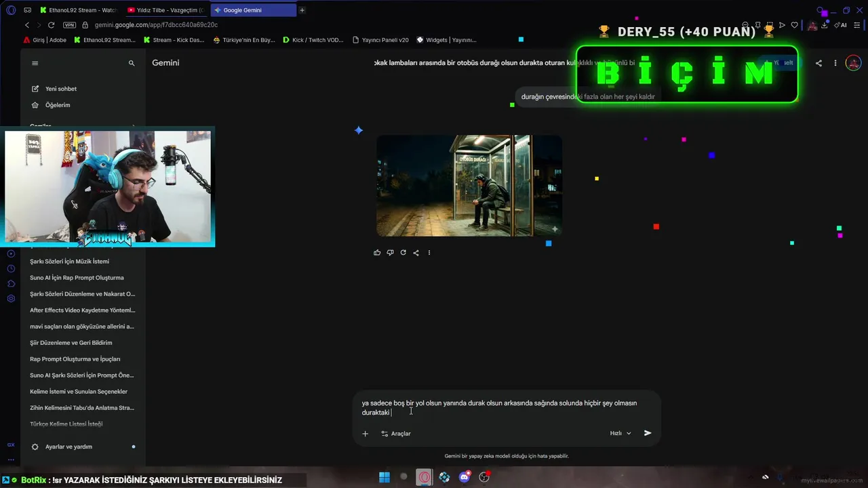Image resolution: width=868 pixels, height=488 pixels.
Task: Open Windows Start button in taskbar
Action: coord(384,477)
